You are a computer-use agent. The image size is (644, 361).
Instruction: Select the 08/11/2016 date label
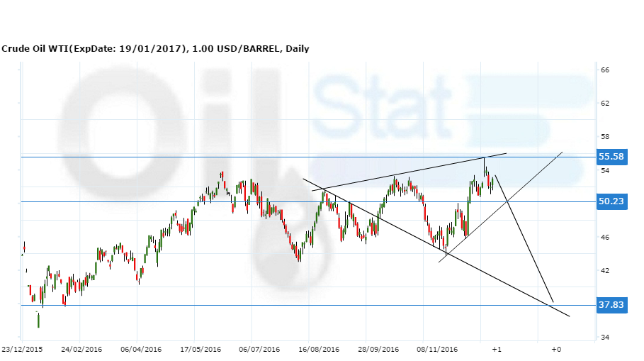[437, 350]
